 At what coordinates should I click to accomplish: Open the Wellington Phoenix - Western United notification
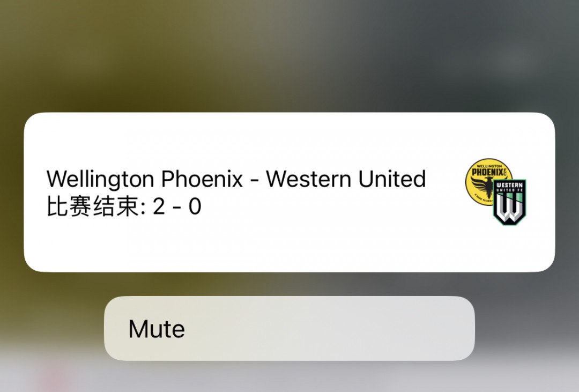click(289, 192)
